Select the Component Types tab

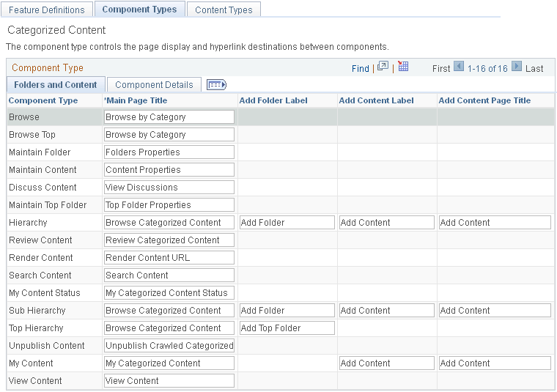coord(139,10)
